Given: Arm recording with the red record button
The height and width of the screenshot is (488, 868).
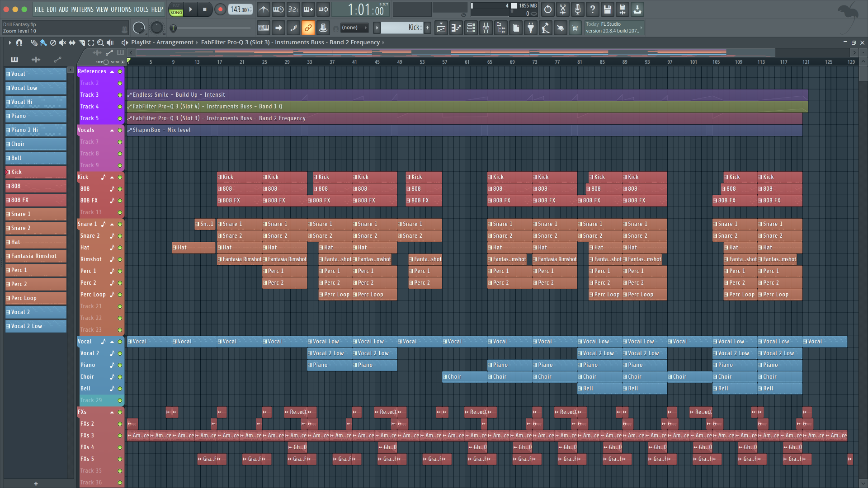Looking at the screenshot, I should click(220, 9).
